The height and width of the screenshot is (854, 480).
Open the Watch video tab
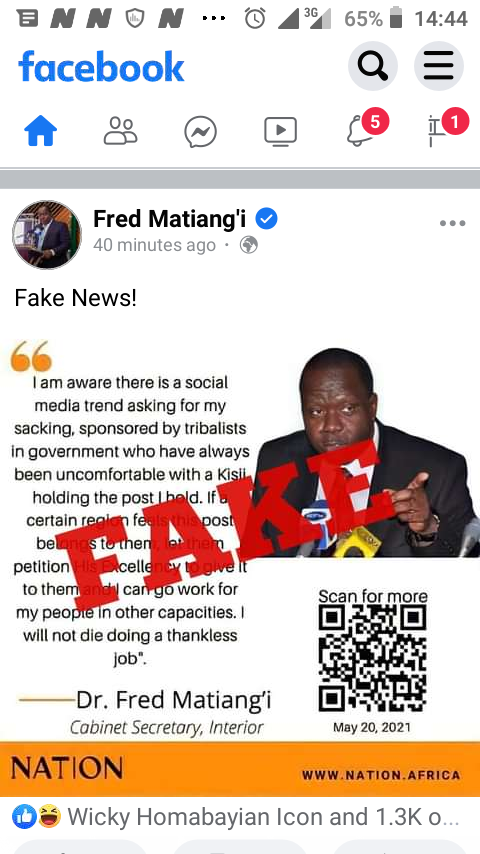coord(281,131)
